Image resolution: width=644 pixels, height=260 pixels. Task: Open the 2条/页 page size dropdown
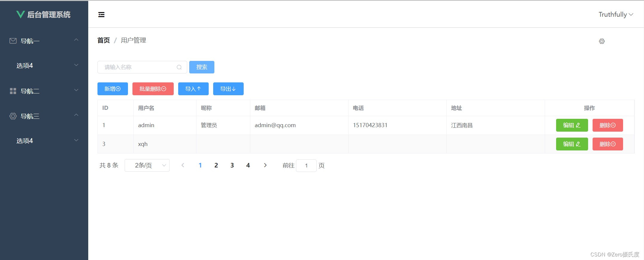[147, 165]
